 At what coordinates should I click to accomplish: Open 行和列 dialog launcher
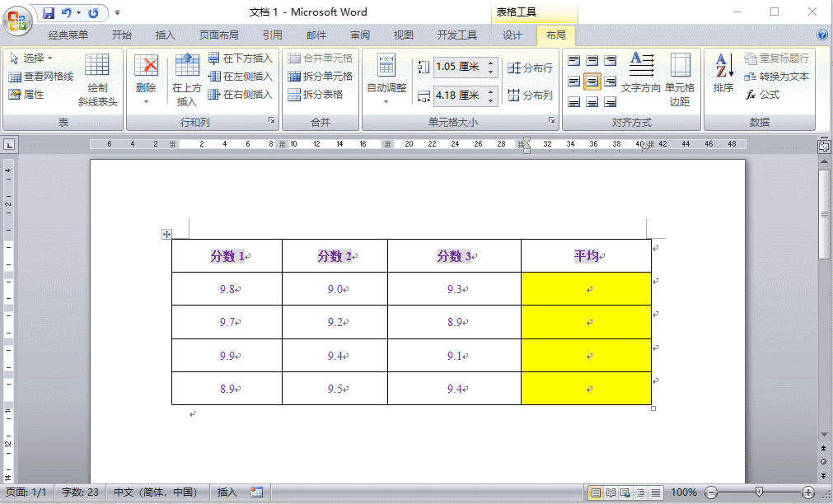point(271,120)
